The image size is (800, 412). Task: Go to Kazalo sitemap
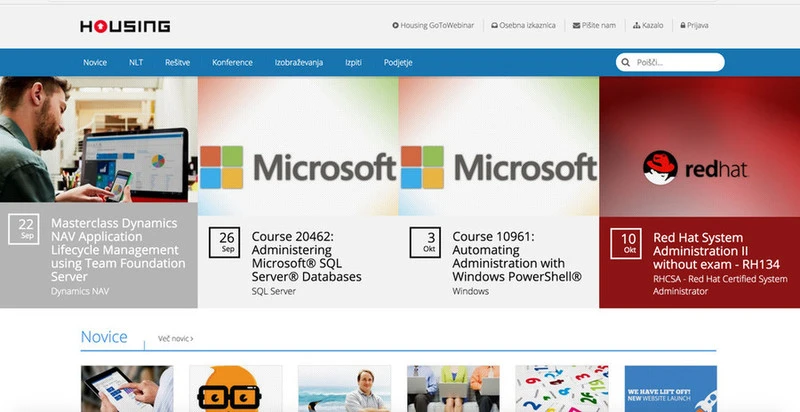click(650, 25)
